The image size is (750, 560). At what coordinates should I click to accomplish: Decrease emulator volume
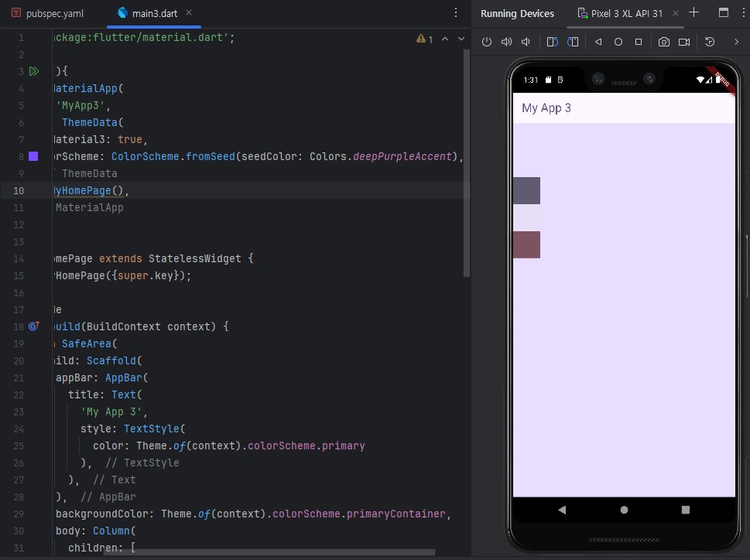click(x=526, y=42)
